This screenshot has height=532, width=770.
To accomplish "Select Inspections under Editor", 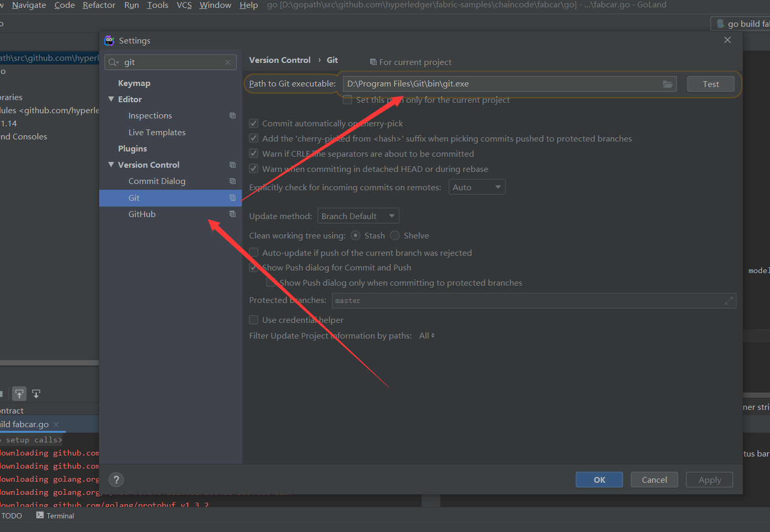I will [x=150, y=115].
